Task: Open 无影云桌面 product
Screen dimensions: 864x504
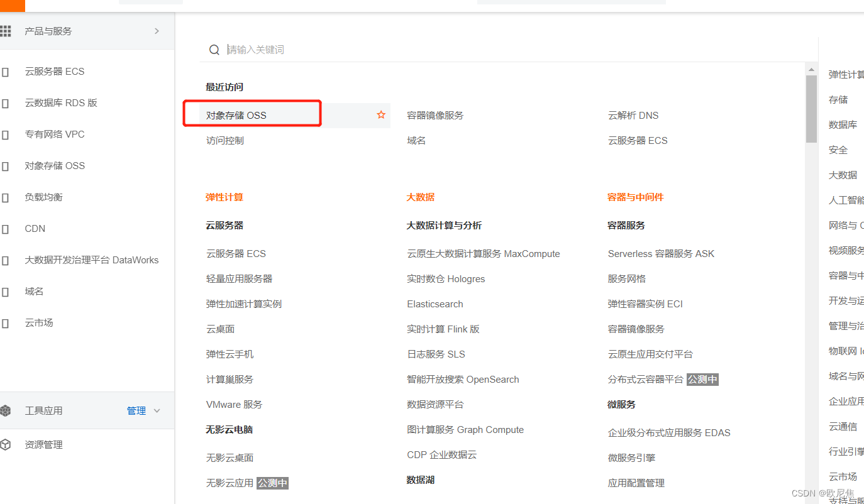Action: [230, 457]
